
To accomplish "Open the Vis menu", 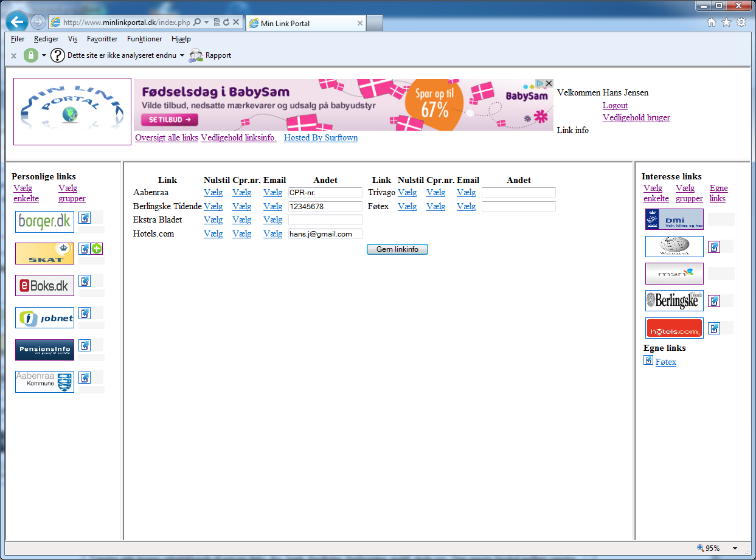I will coord(73,39).
